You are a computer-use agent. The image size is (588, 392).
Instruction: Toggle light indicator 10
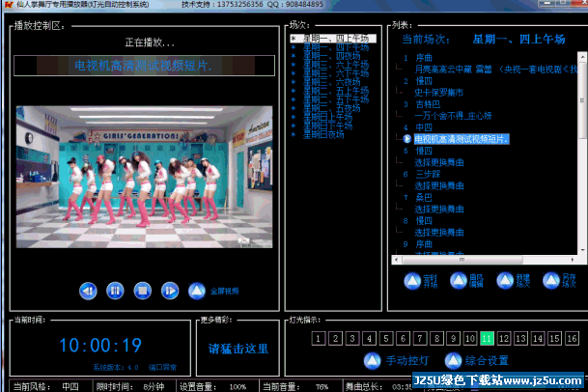pyautogui.click(x=470, y=339)
